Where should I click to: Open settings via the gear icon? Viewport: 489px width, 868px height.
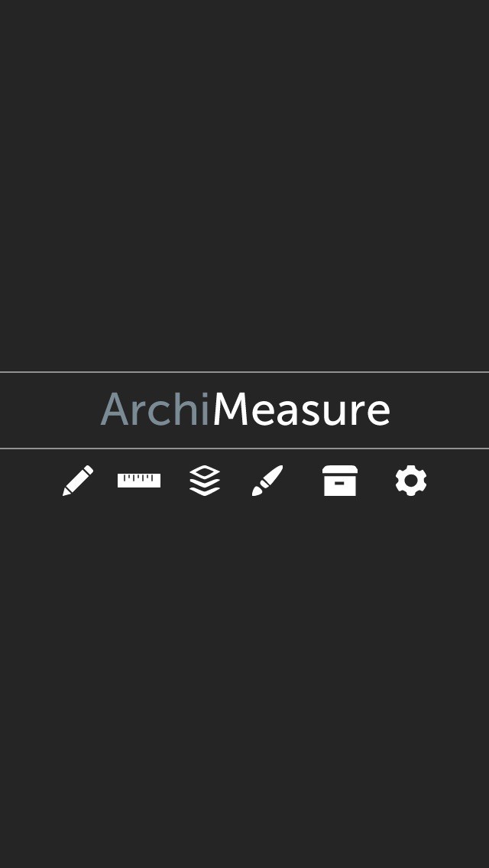tap(411, 481)
